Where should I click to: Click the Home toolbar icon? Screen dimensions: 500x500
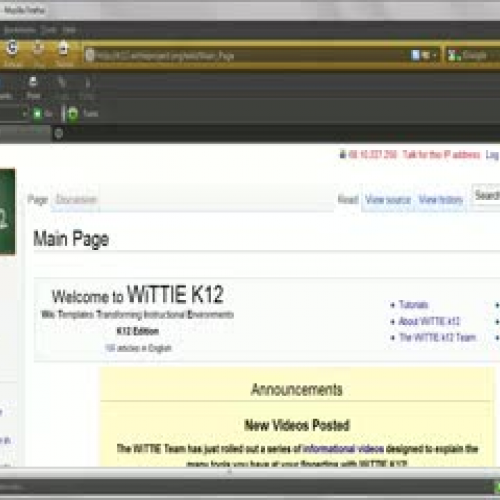coord(63,48)
